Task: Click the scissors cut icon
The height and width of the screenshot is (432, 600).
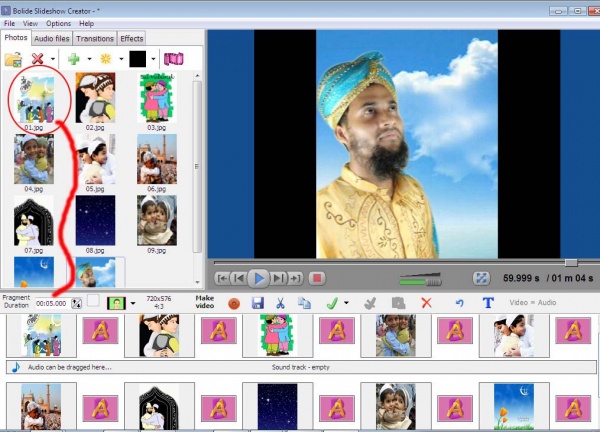Action: pos(280,303)
